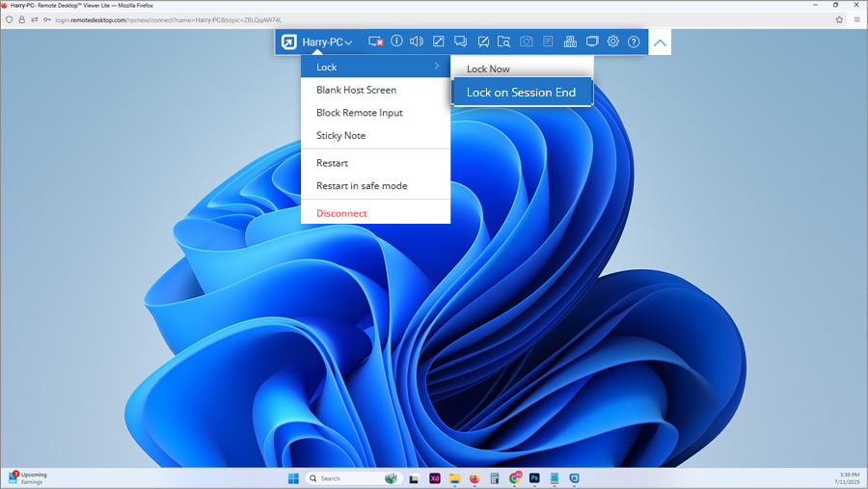Viewport: 868px width, 489px height.
Task: Click the keyboard shortcuts icon in toolbar
Action: [x=570, y=41]
